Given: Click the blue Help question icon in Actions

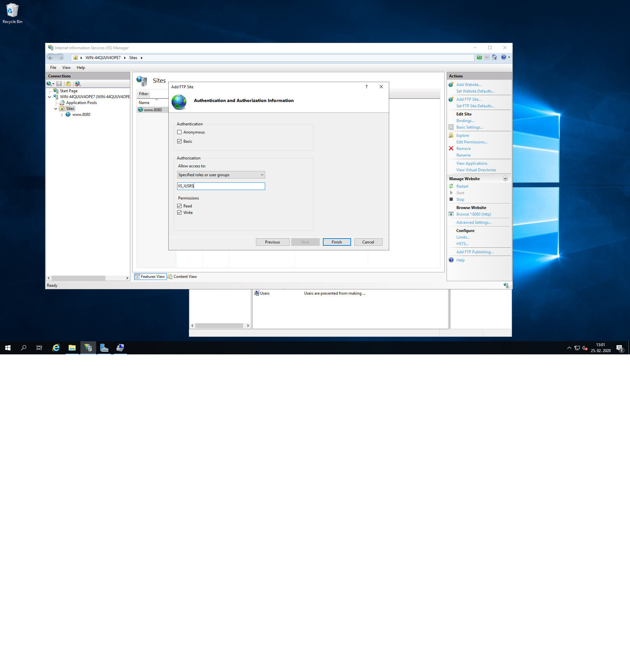Looking at the screenshot, I should pyautogui.click(x=451, y=260).
